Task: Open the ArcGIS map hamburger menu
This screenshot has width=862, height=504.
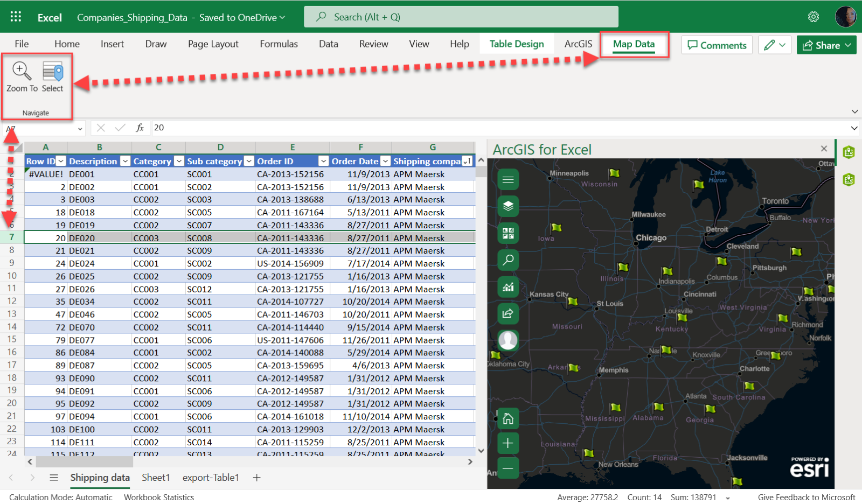Action: [x=508, y=179]
